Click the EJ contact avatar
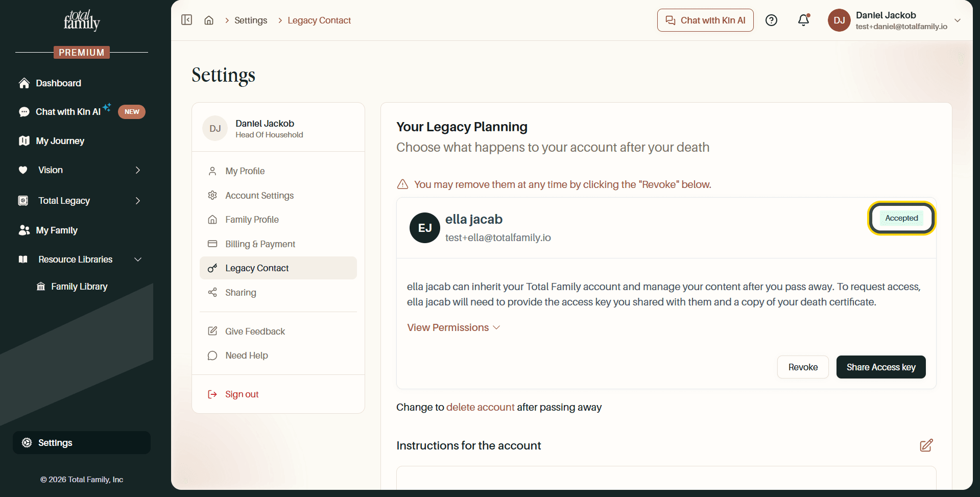This screenshot has height=497, width=980. 425,228
